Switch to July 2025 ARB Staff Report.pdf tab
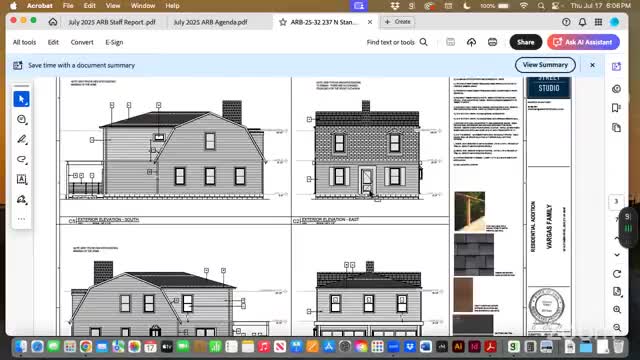 [112, 22]
